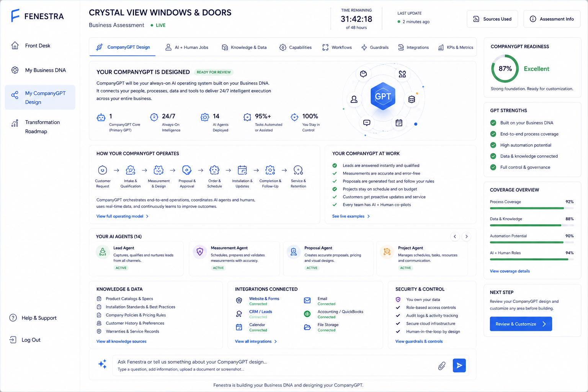Click the 'Role-based access controls' checkmark
Viewport: 588px width, 392px height.
[x=398, y=307]
